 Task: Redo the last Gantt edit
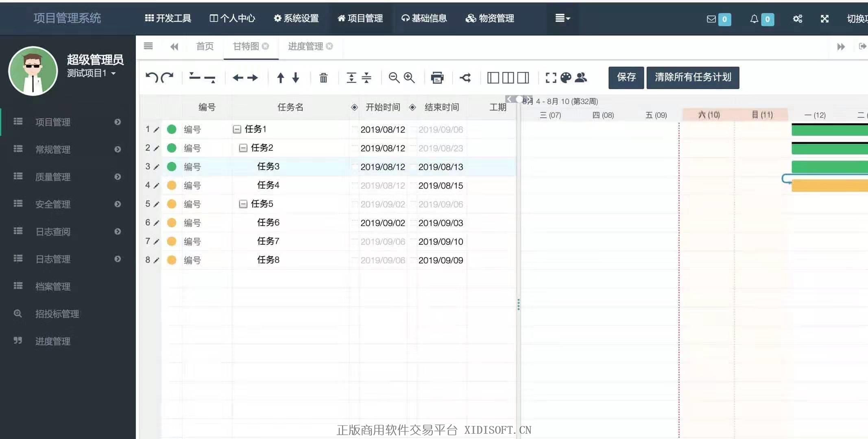[167, 77]
